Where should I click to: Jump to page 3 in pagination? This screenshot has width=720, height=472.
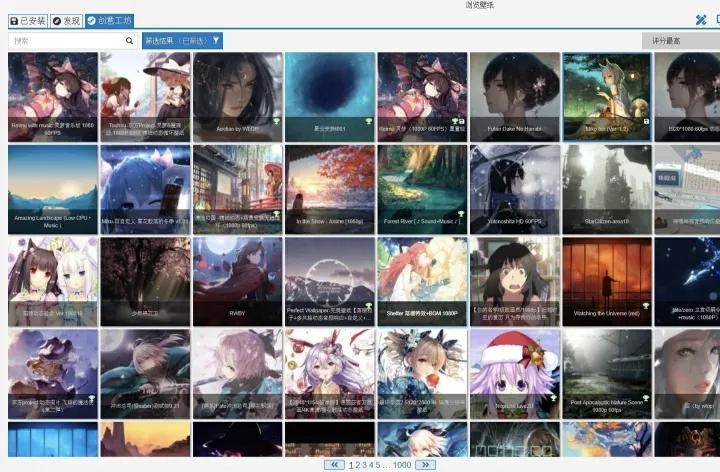click(364, 465)
